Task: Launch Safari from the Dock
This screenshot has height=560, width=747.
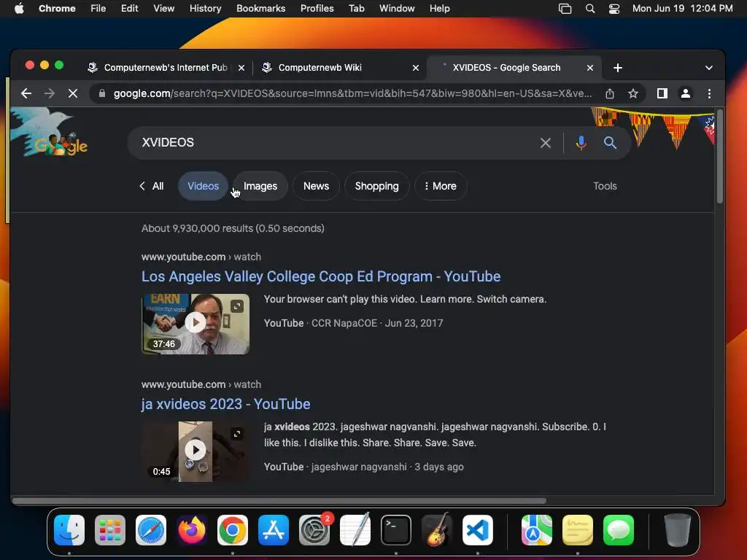Action: tap(151, 529)
